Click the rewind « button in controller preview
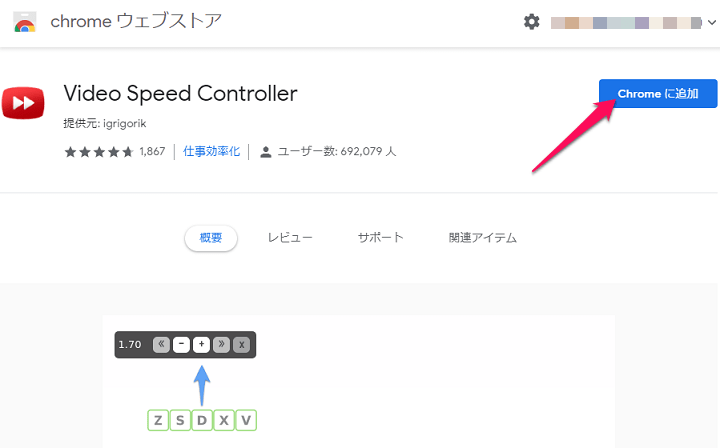Viewport: 720px width, 448px height. tap(161, 344)
